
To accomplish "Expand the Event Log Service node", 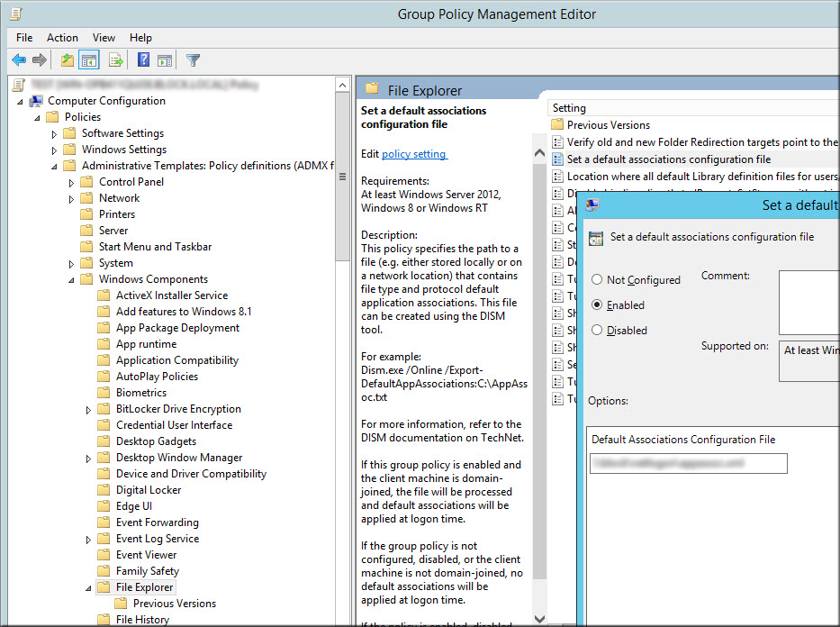I will point(88,540).
